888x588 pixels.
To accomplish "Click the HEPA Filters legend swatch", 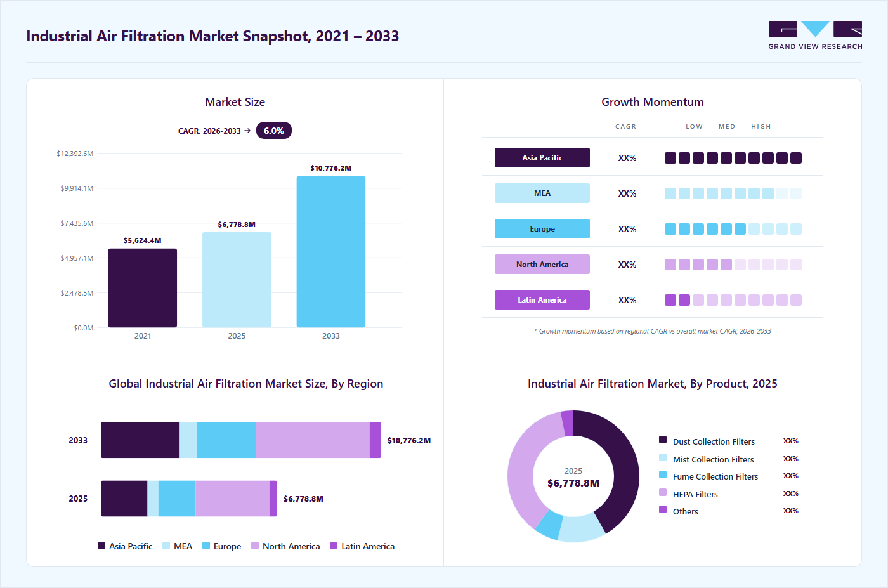I will (x=663, y=492).
